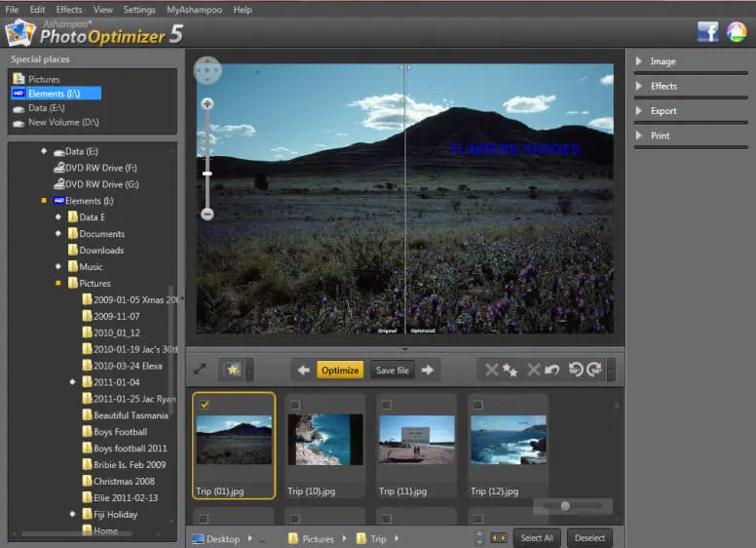The width and height of the screenshot is (756, 548).
Task: Click the Save file button
Action: tap(393, 370)
